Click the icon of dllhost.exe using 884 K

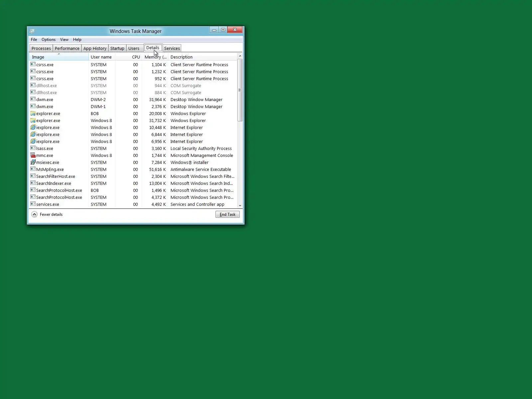click(x=33, y=92)
